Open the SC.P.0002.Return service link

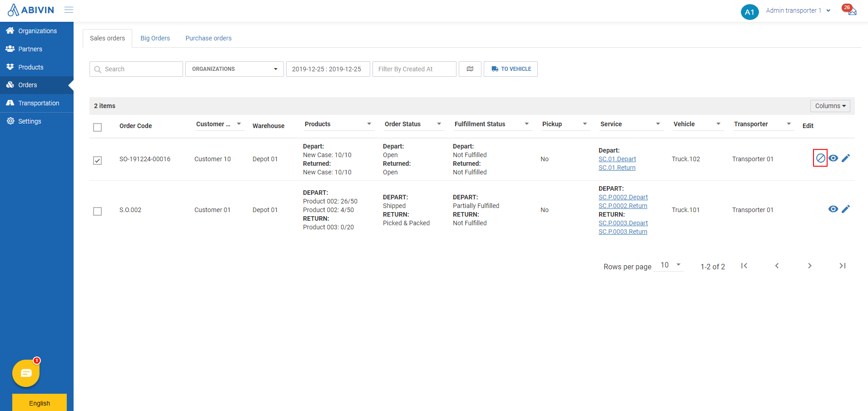click(623, 206)
